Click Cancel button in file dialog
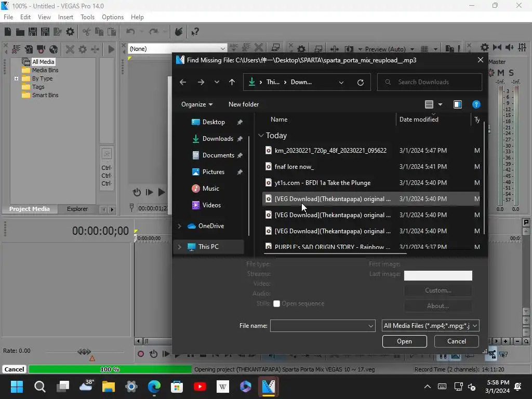The image size is (532, 399). point(456,341)
